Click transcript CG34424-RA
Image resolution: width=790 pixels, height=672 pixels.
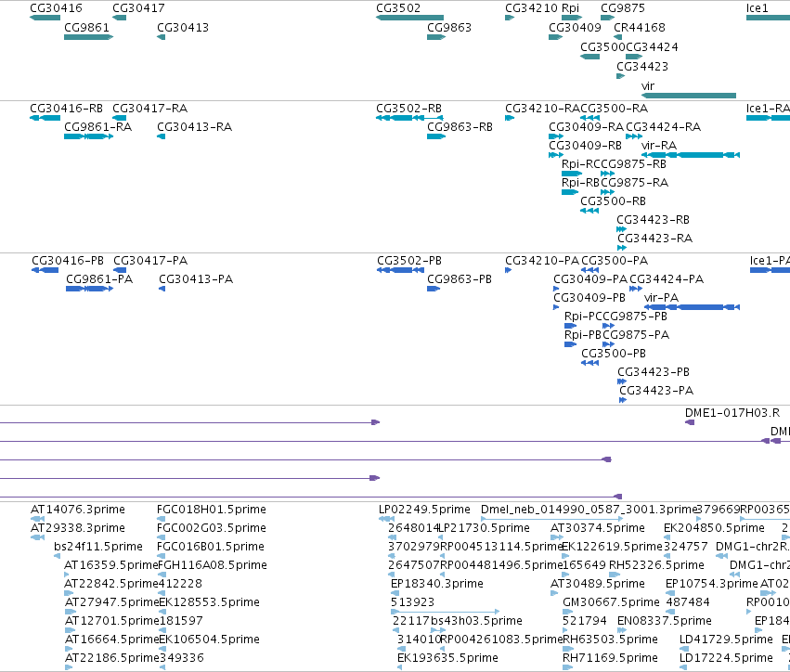[663, 127]
